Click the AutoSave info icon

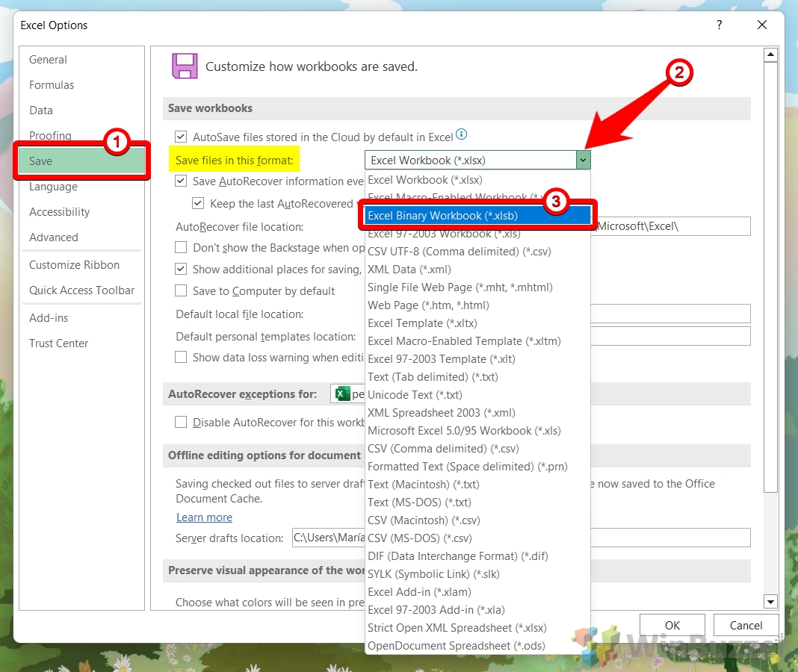(461, 134)
